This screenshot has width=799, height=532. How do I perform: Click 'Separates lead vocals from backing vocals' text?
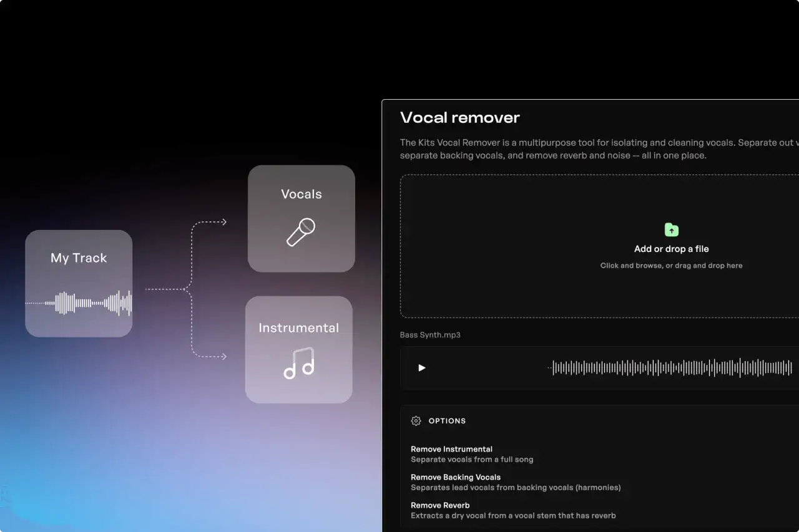pos(516,488)
